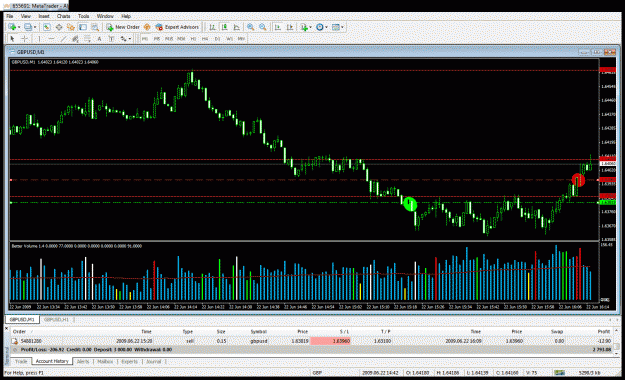
Task: Open the View menu
Action: (26, 16)
